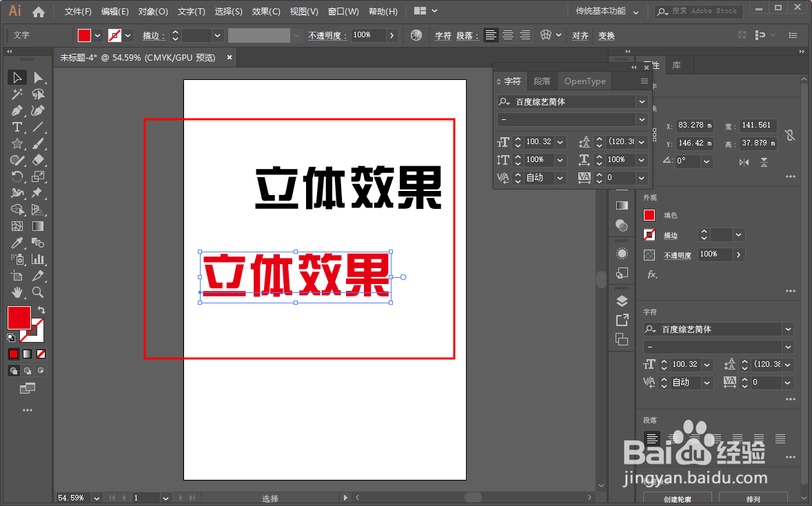Pick the Puppet Warp pin tool
Image resolution: width=812 pixels, height=506 pixels.
(38, 193)
